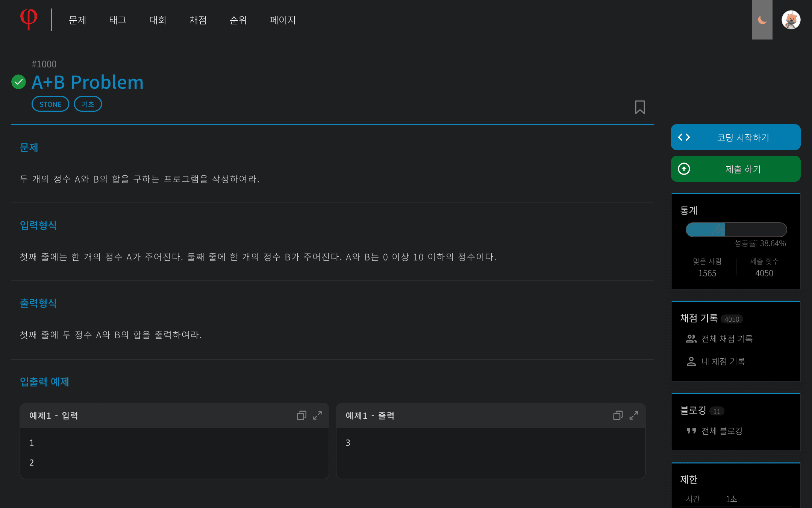Open the 채점 menu
Image resolution: width=812 pixels, height=508 pixels.
198,20
